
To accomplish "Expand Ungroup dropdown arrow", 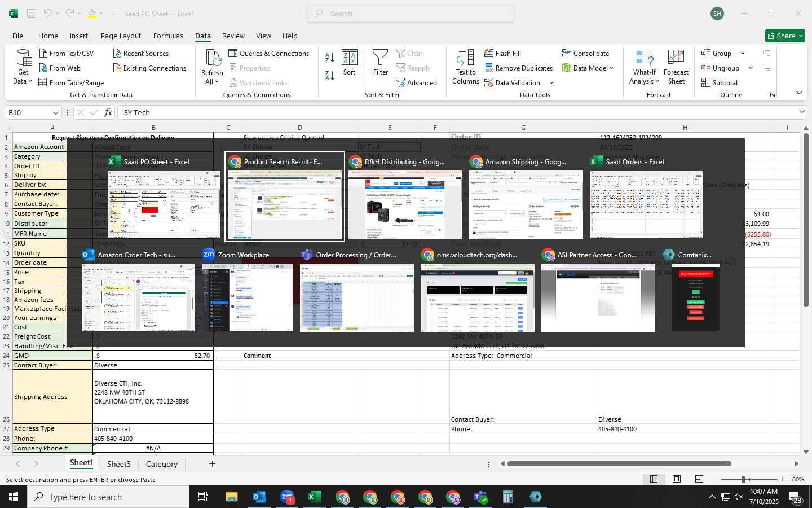I will (751, 68).
